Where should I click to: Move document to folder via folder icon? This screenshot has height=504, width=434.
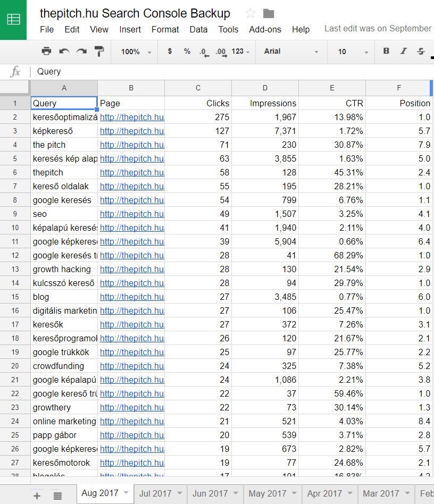coord(269,13)
